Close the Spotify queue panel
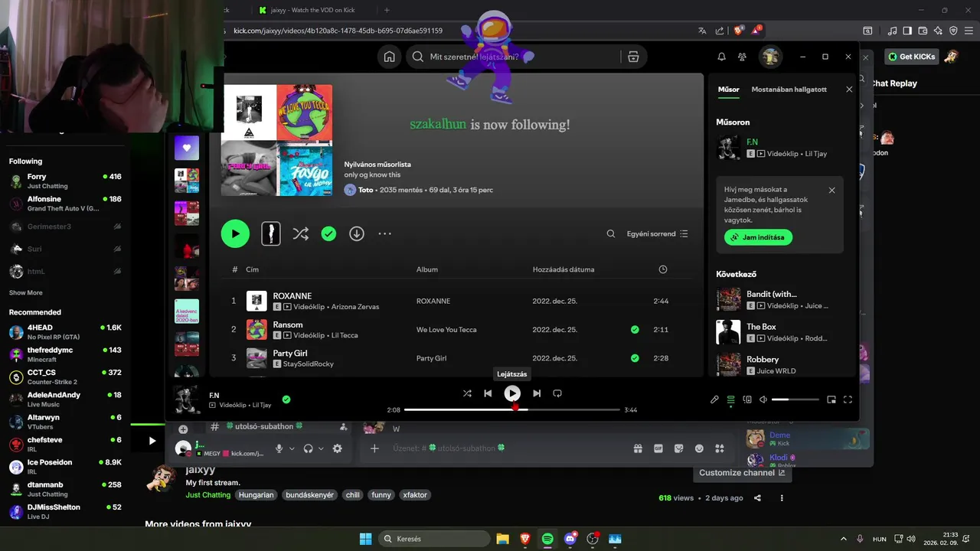The width and height of the screenshot is (980, 551). [x=849, y=90]
